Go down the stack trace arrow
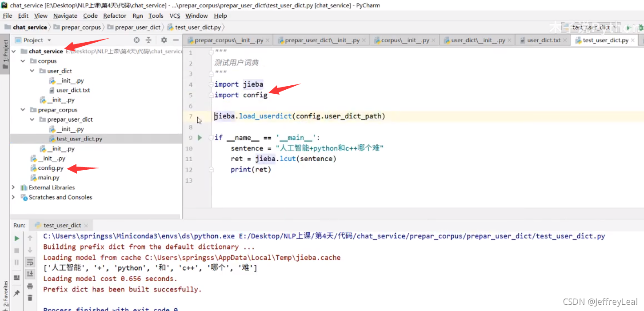The image size is (644, 311). [x=30, y=251]
